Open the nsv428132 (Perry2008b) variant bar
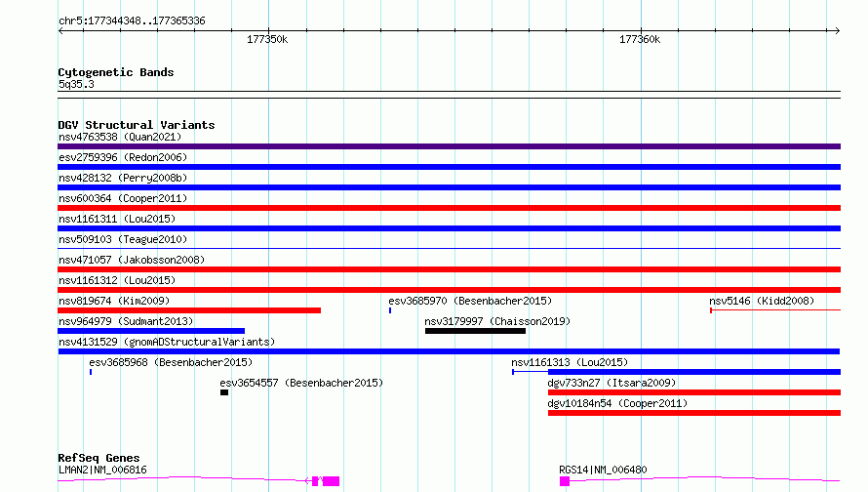This screenshot has height=492, width=868. pos(449,187)
